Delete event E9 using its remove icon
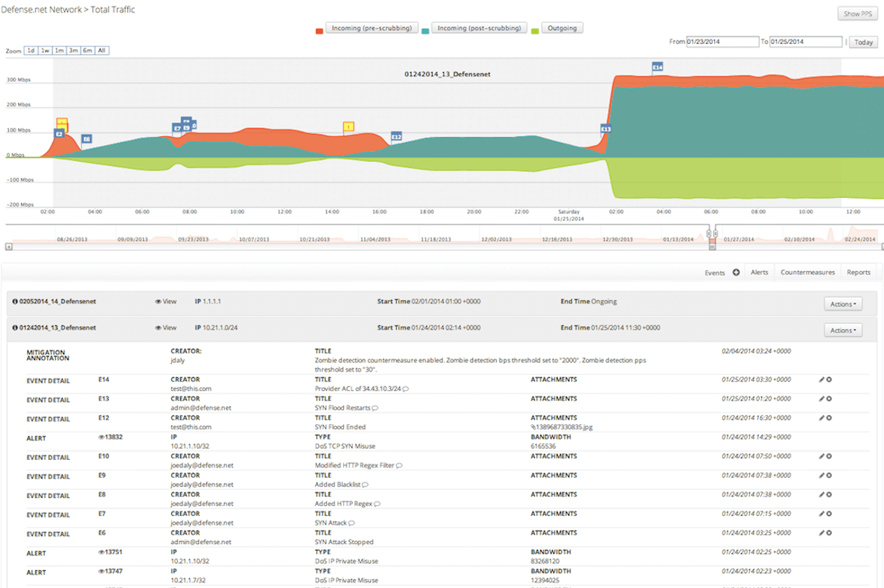Image resolution: width=884 pixels, height=588 pixels. coord(830,476)
